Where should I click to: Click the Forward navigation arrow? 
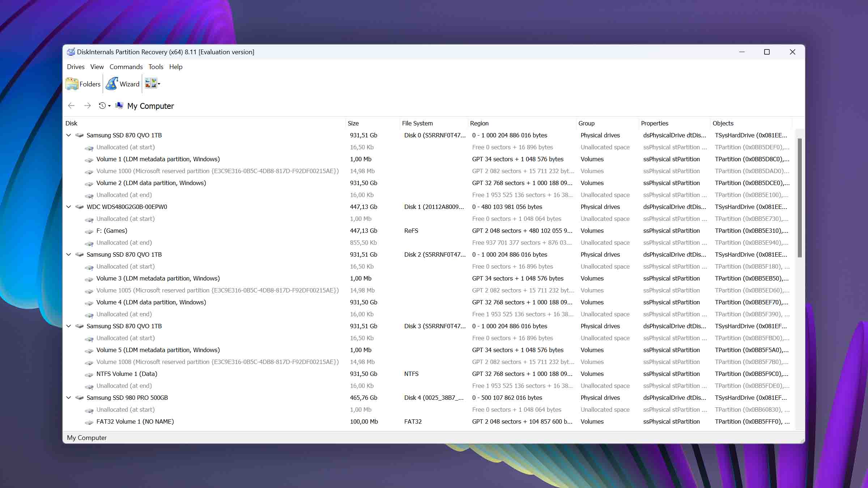point(87,106)
